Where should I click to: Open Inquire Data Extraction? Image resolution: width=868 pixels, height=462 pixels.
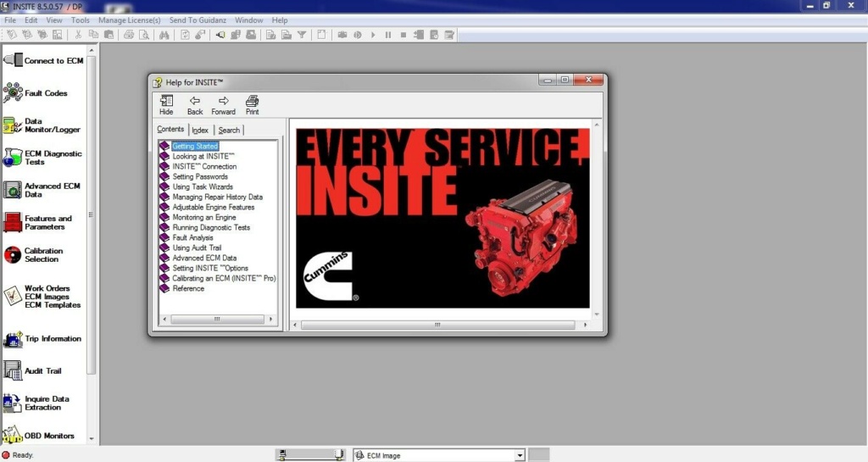(36, 403)
